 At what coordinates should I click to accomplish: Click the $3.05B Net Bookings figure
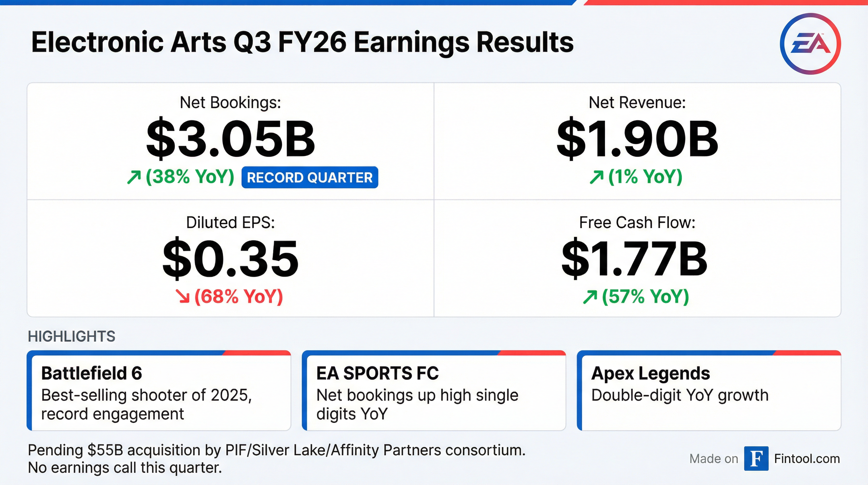point(231,139)
